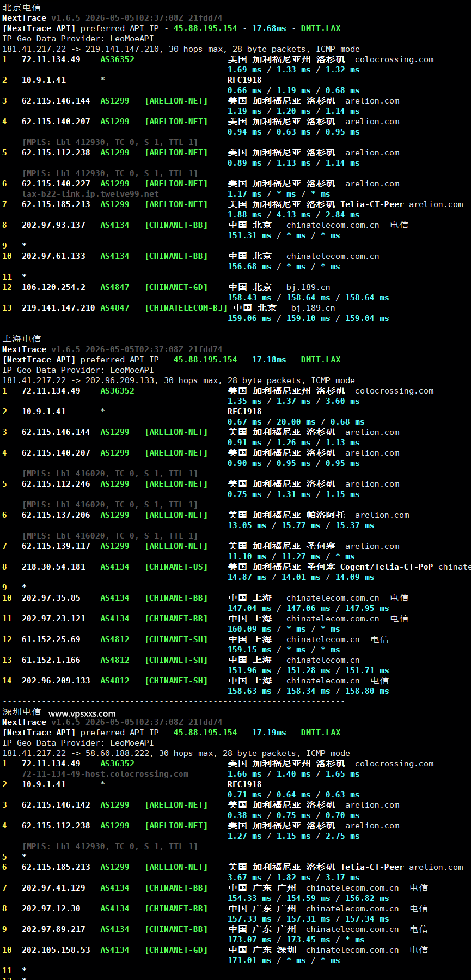Click hop IP 62.115.139.117

tap(56, 546)
